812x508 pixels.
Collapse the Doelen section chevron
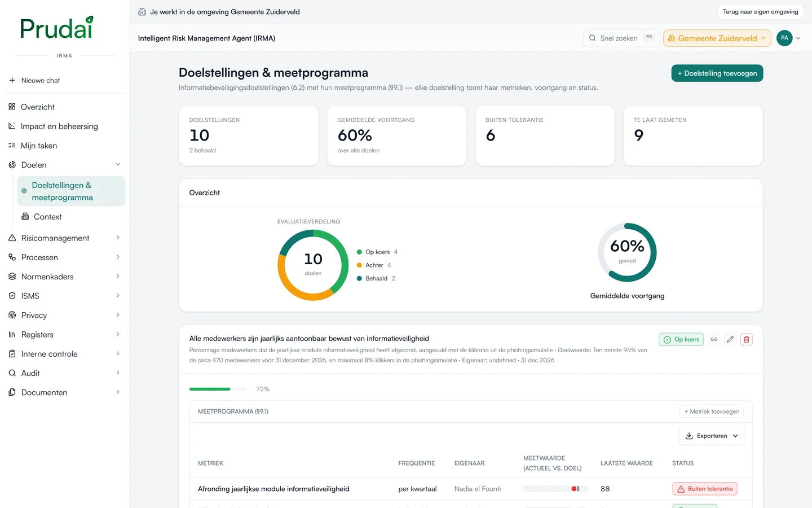118,165
